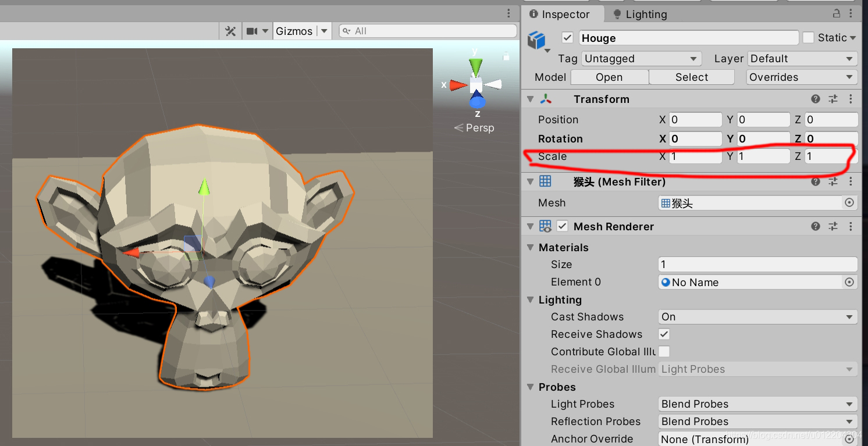Screen dimensions: 868x446
Task: Open the Layer dropdown Default
Action: coord(802,59)
